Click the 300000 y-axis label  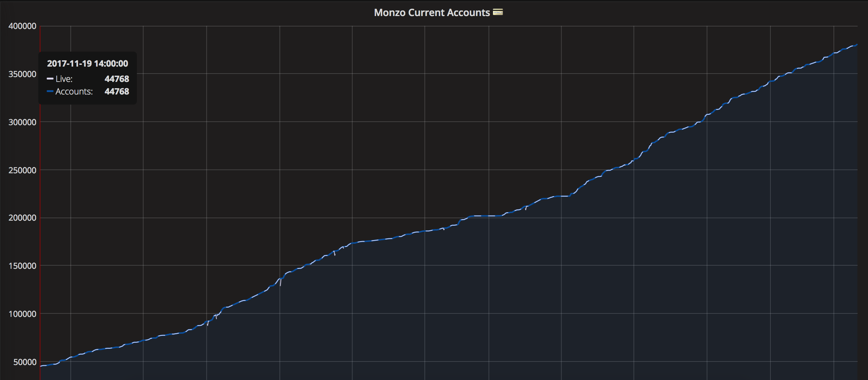[22, 122]
